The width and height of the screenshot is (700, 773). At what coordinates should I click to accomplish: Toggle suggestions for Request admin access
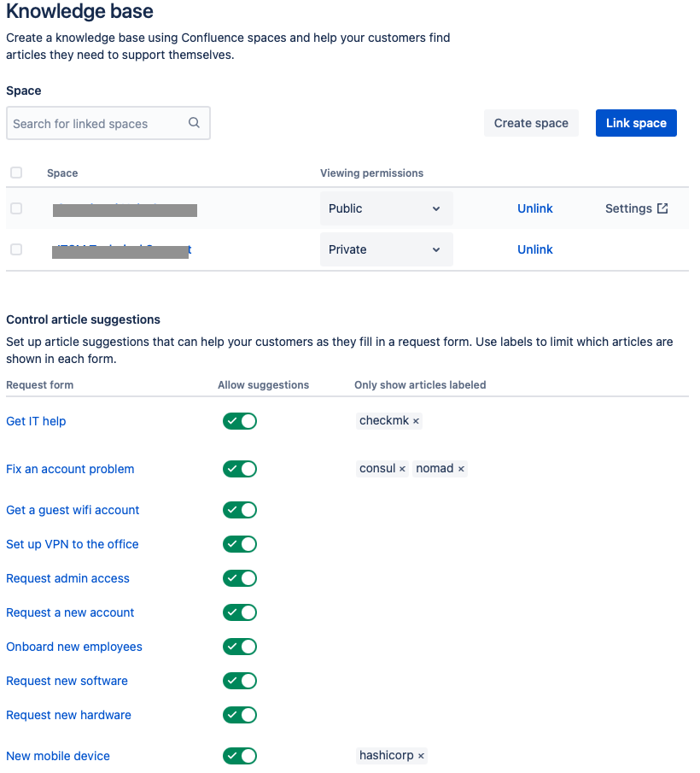tap(239, 578)
